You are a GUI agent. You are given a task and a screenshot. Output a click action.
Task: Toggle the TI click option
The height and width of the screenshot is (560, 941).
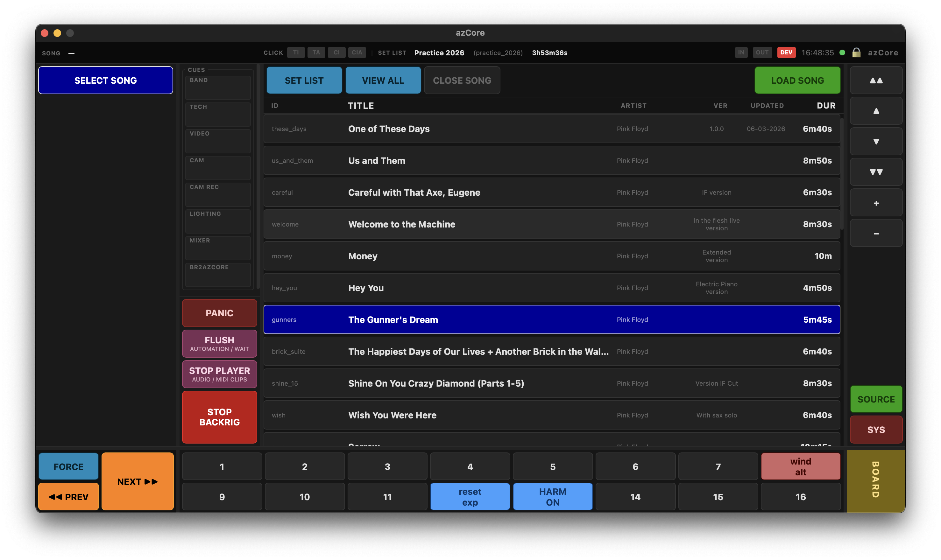296,52
